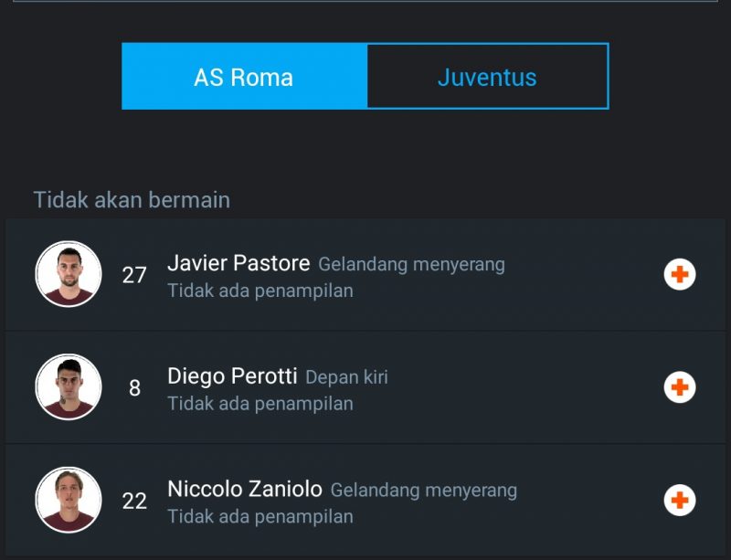Screen dimensions: 731x560
Task: Click Perotti's "Depan kiri" position label
Action: 346,378
